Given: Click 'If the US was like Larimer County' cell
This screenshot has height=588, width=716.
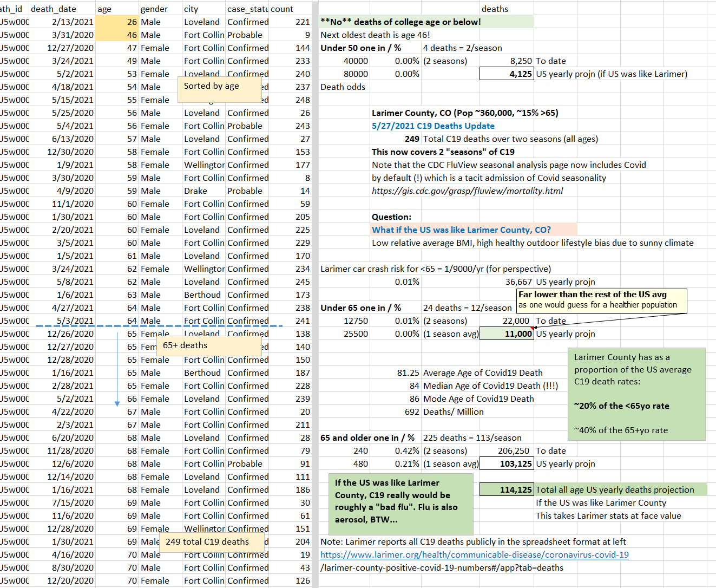Looking at the screenshot, I should [601, 502].
